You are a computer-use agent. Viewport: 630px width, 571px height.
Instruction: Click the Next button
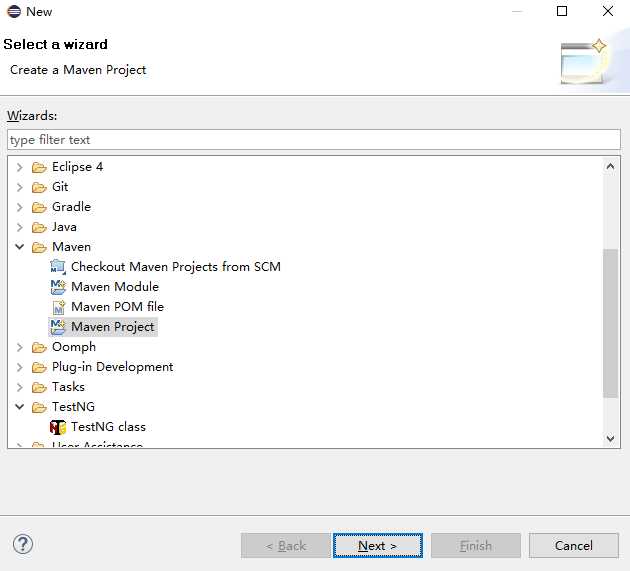point(378,546)
